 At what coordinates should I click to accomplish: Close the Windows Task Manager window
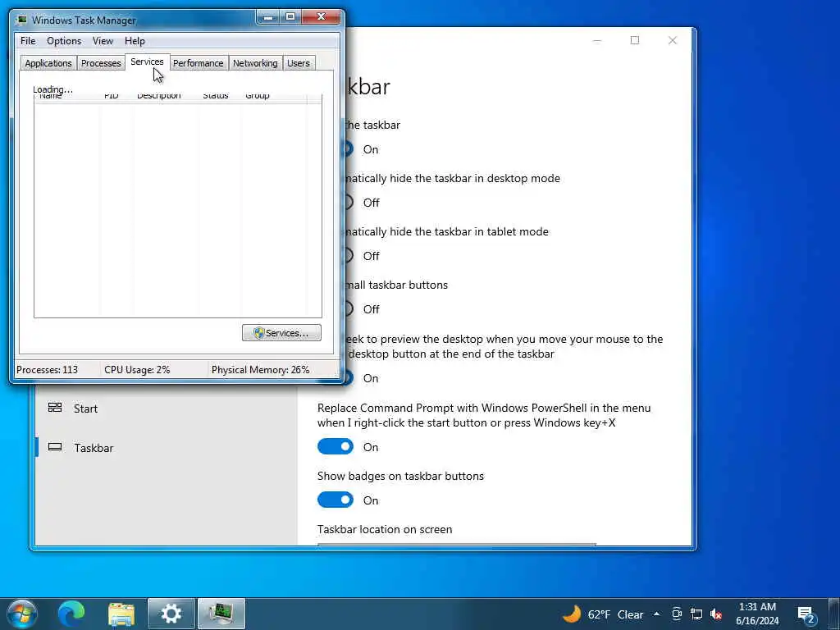(321, 17)
